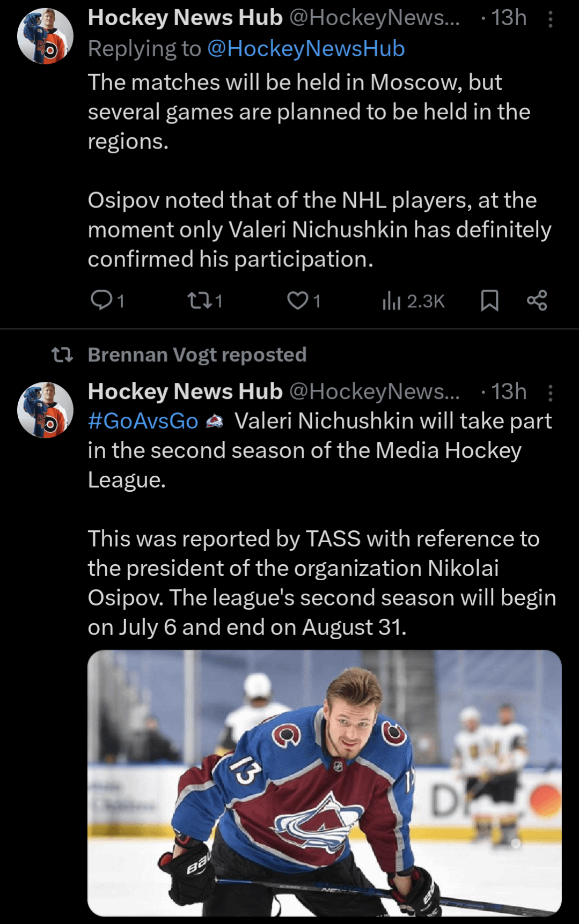Open more options on the reply tweet

pos(551,19)
